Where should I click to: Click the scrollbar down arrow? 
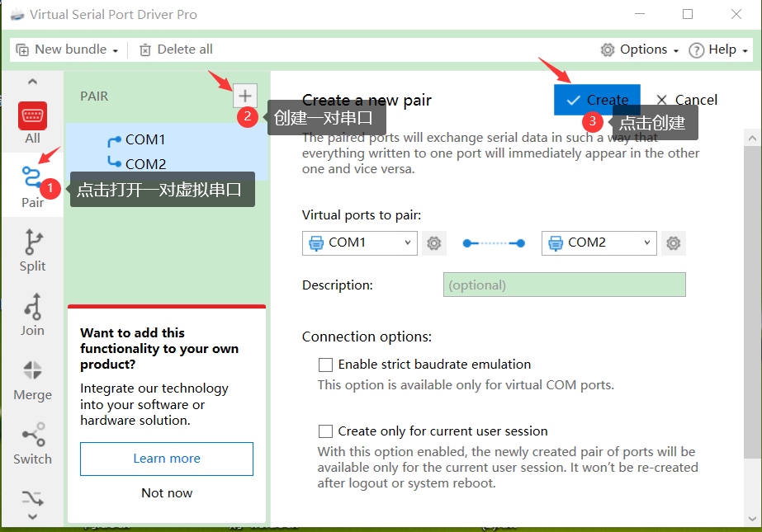coord(752,519)
